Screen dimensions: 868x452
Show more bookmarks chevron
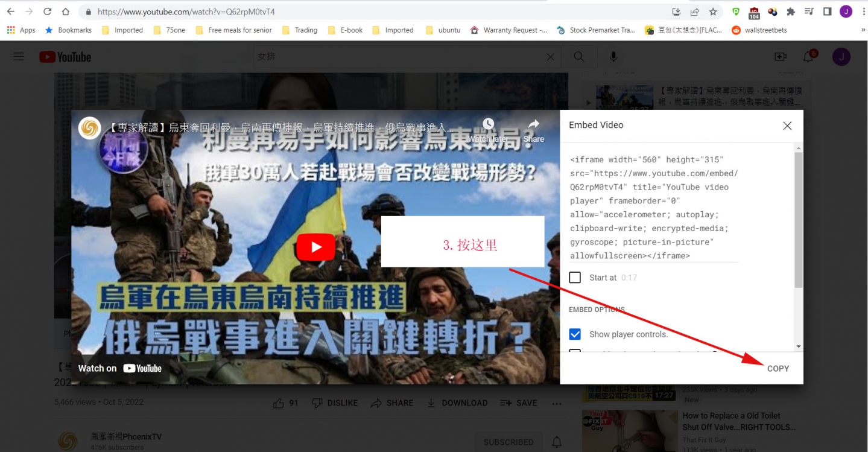[863, 30]
